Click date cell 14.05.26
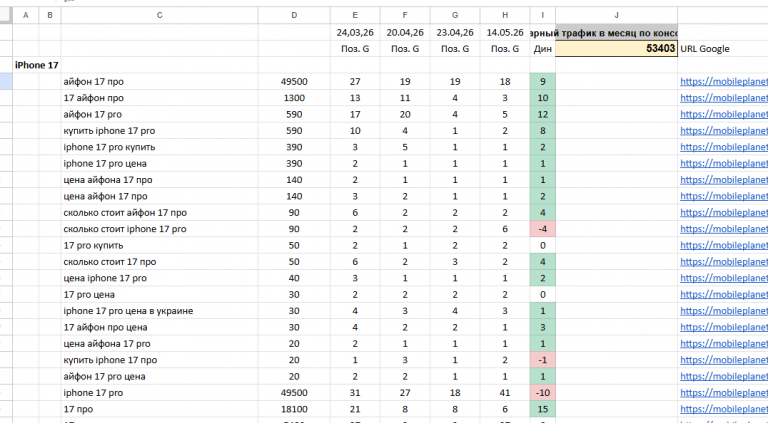 (505, 32)
